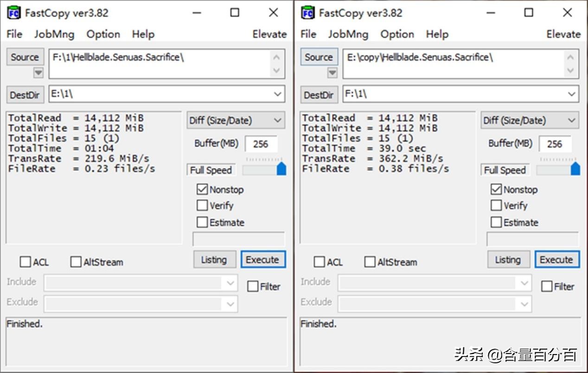This screenshot has height=373, width=588.
Task: Click Elevate in left FastCopy window
Action: pyautogui.click(x=269, y=34)
